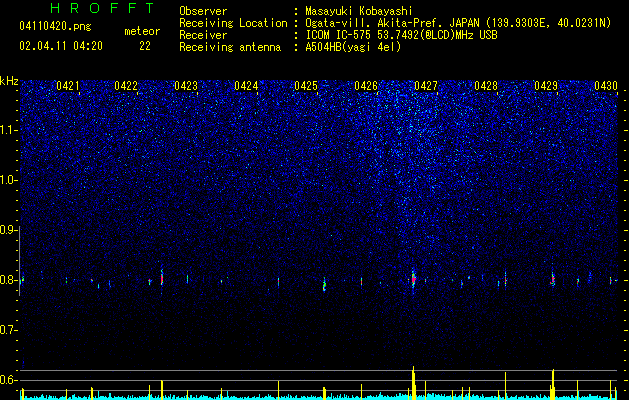The image size is (629, 400).
Task: Click the tallest yellow power spike below 0427
Action: pos(414,382)
